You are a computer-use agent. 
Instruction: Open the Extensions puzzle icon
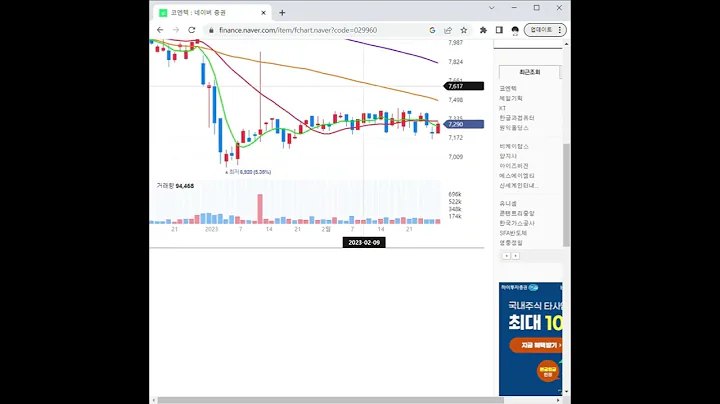click(x=483, y=30)
